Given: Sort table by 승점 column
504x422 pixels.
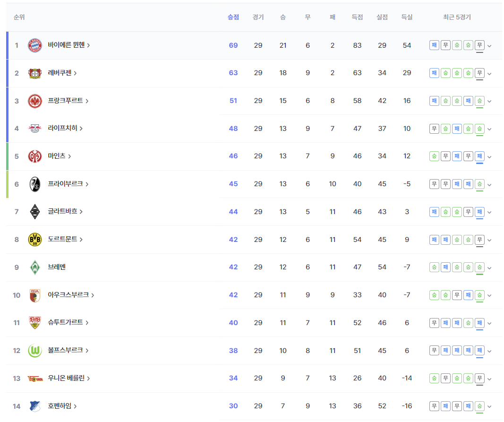Looking at the screenshot, I should [233, 17].
